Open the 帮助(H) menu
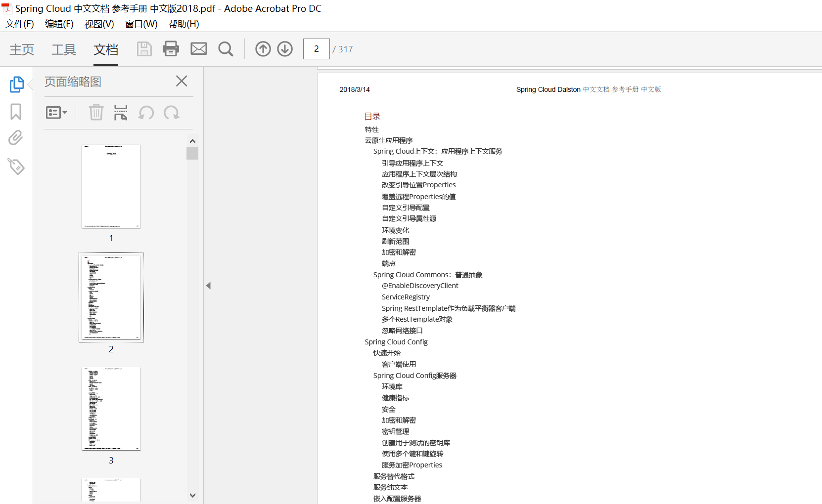822x504 pixels. click(x=184, y=24)
